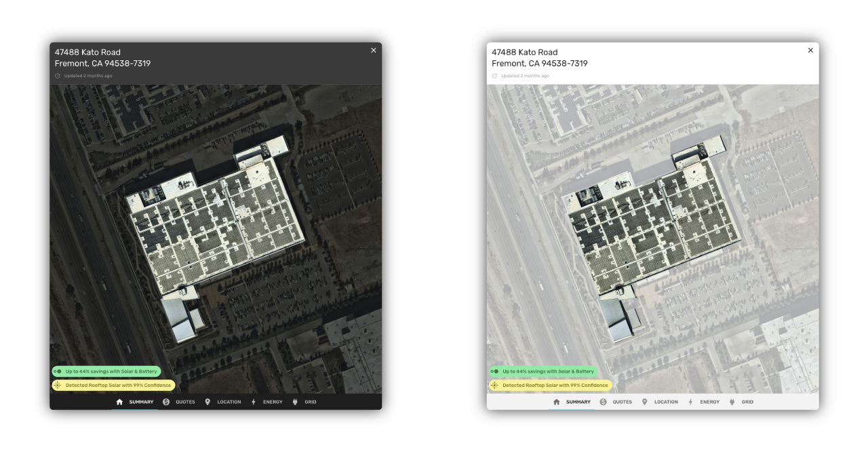
Task: Click the yellow rooftop solar confidence badge in light panel
Action: point(550,385)
